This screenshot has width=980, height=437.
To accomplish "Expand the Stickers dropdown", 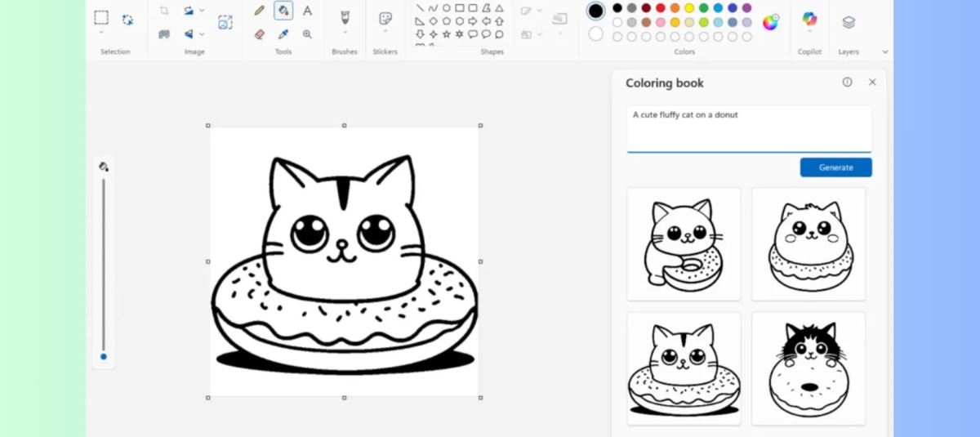I will (x=385, y=32).
